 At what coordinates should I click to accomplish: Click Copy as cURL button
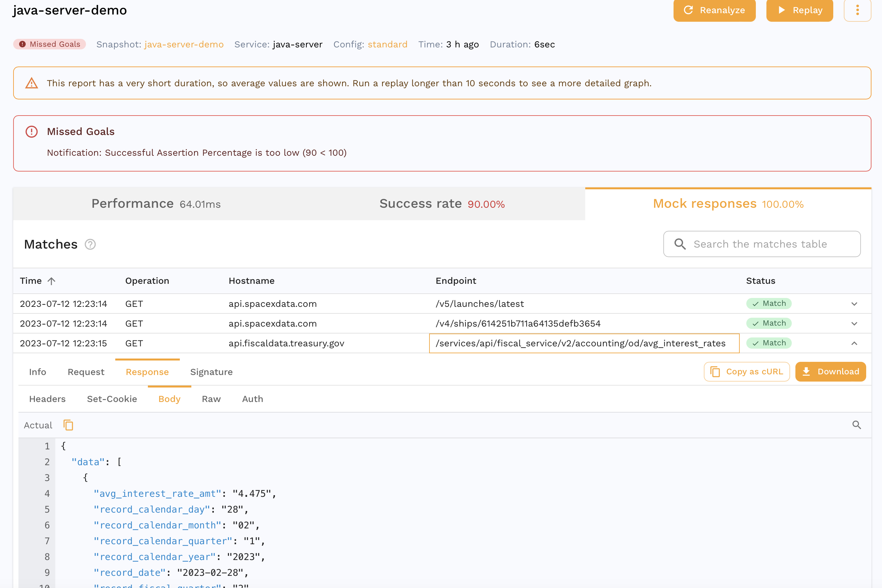747,372
